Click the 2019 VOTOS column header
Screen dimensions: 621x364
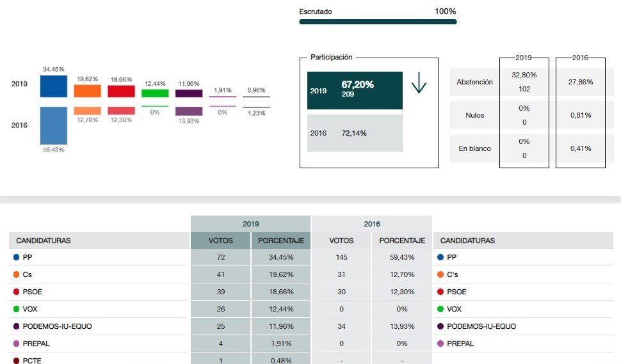click(x=221, y=241)
